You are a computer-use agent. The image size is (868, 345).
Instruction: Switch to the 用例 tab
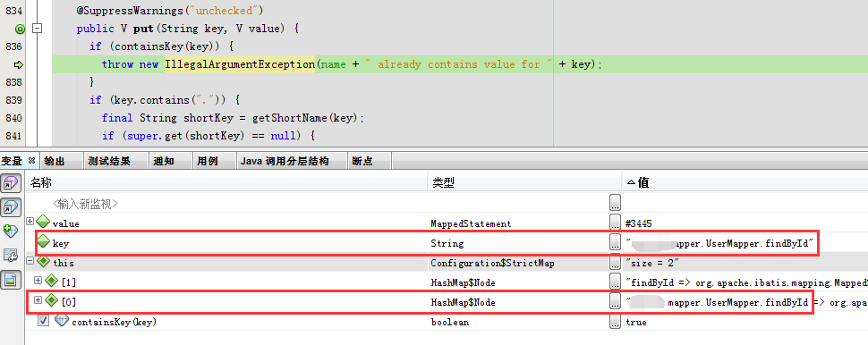[208, 161]
